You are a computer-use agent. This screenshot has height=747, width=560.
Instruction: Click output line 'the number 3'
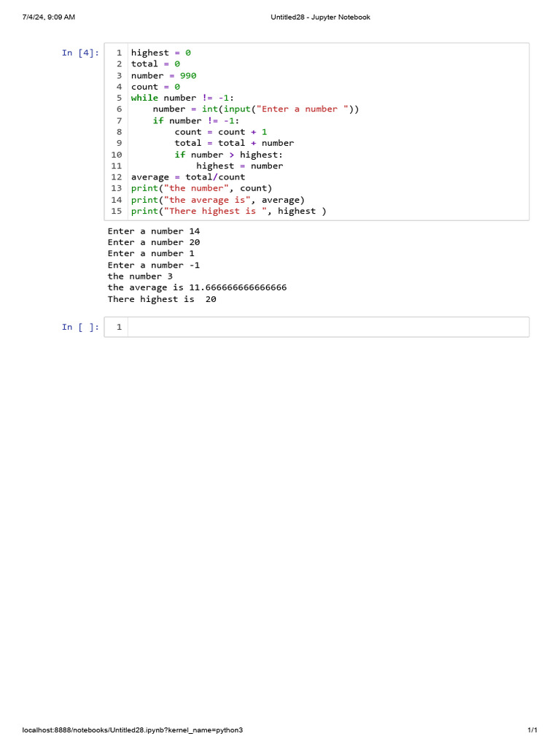click(x=140, y=276)
